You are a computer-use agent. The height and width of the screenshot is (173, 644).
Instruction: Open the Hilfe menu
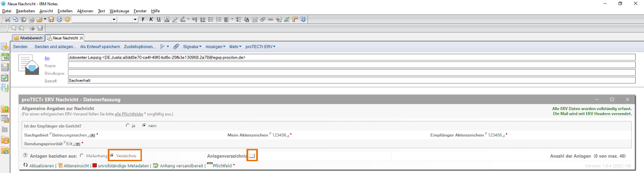[155, 10]
